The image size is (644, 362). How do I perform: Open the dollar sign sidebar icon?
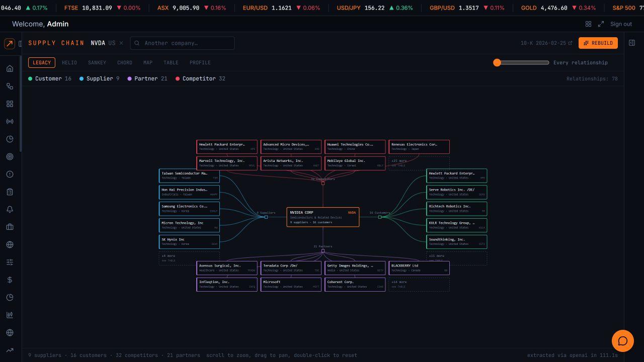[x=10, y=280]
